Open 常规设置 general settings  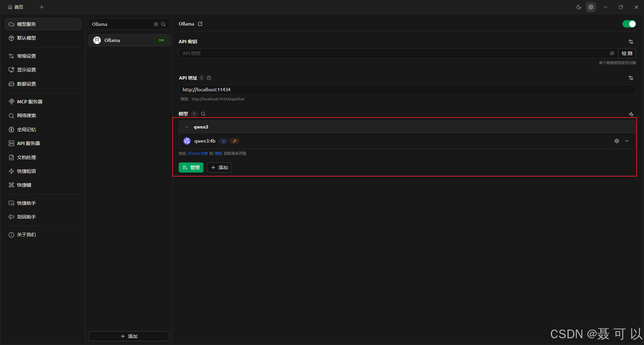pos(43,56)
